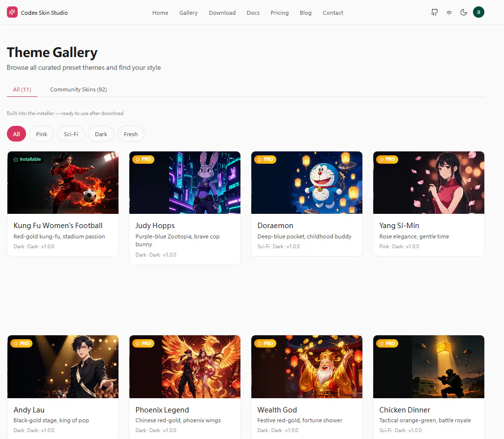Click the Doraemon title

275,226
